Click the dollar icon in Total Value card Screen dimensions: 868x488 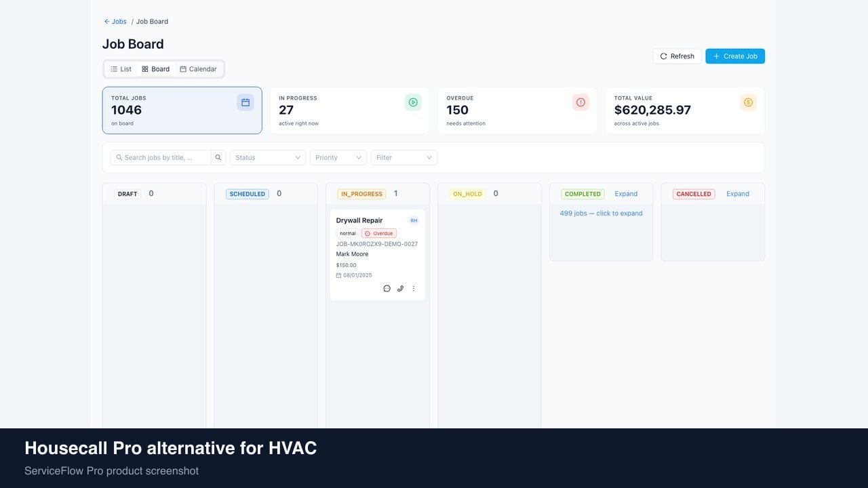(748, 102)
